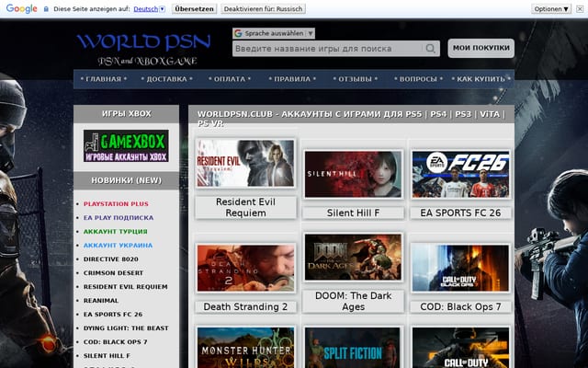Open the ОТЗЫВЫ menu item
588x368 pixels.
[356, 79]
